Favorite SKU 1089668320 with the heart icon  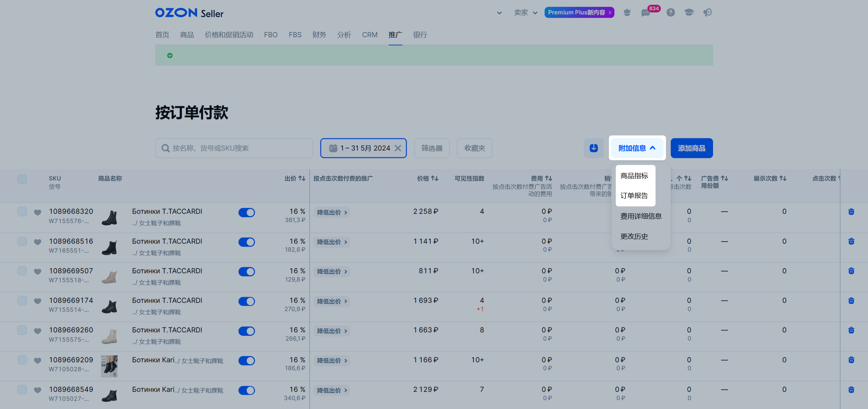click(x=37, y=212)
